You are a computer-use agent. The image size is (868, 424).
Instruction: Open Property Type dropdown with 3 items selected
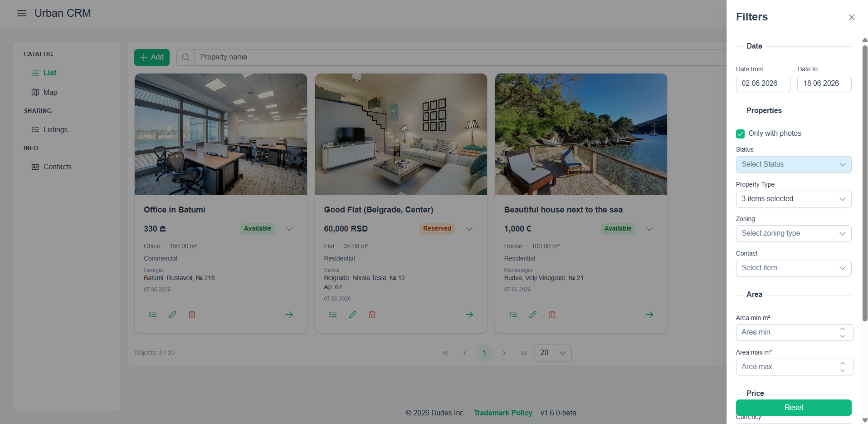[794, 199]
